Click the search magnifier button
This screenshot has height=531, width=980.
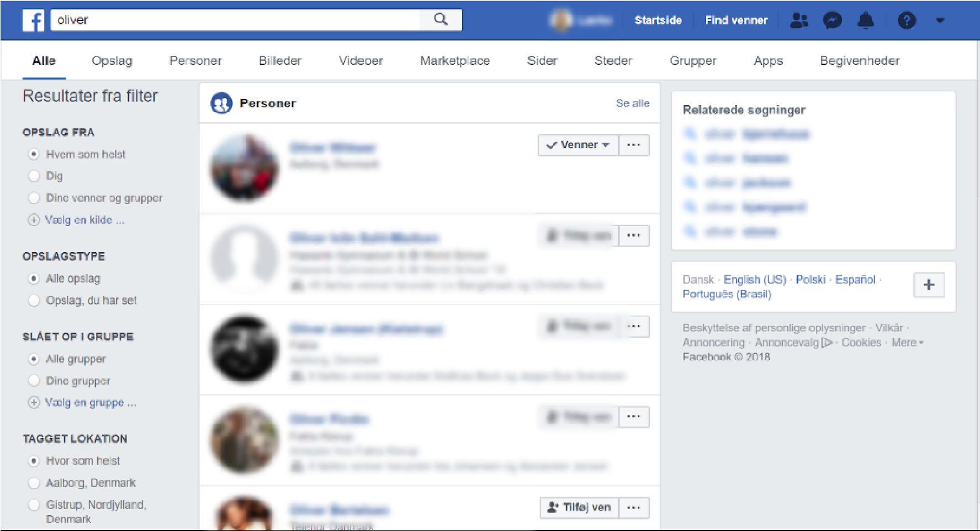[x=441, y=20]
